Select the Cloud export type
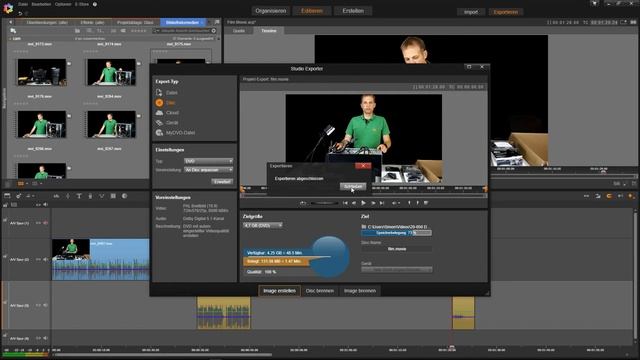 [167, 113]
